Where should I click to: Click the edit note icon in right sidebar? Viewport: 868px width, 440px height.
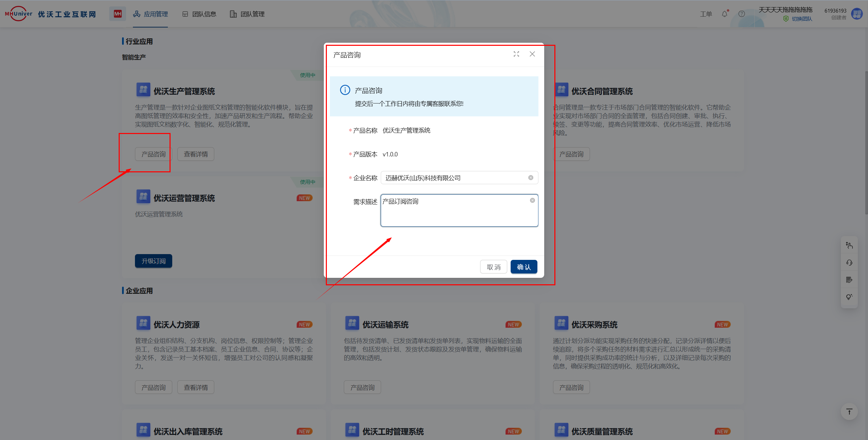click(849, 280)
